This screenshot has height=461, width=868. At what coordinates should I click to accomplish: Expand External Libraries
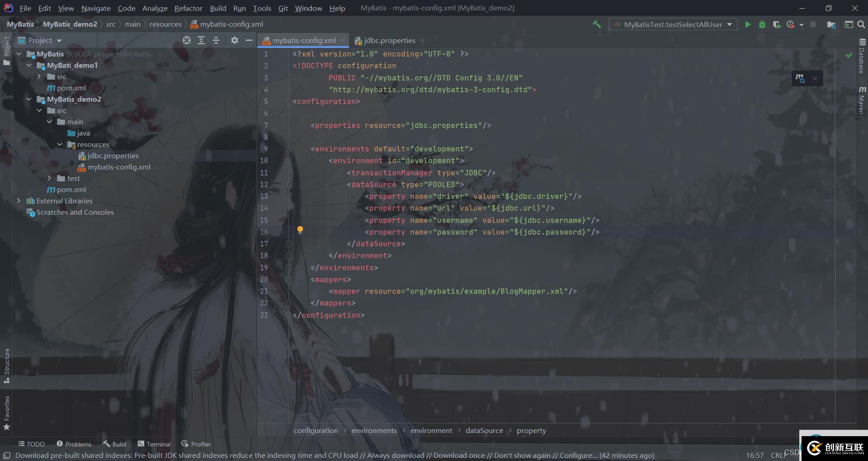tap(19, 201)
